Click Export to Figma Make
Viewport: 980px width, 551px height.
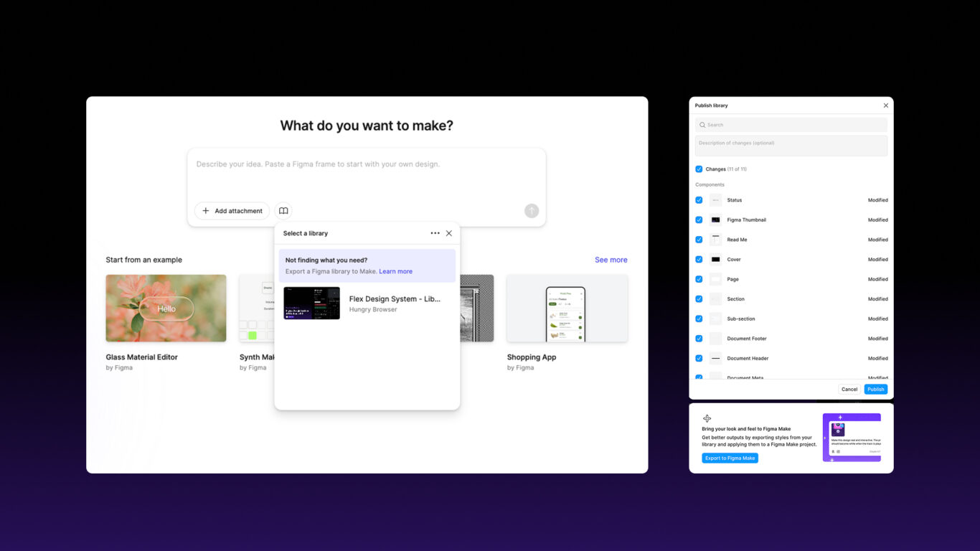pos(730,458)
